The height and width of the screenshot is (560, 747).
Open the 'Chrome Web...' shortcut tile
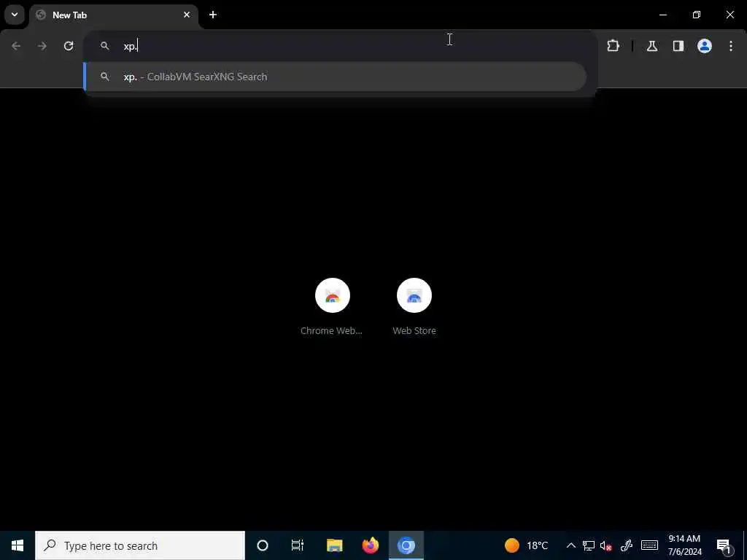[332, 308]
